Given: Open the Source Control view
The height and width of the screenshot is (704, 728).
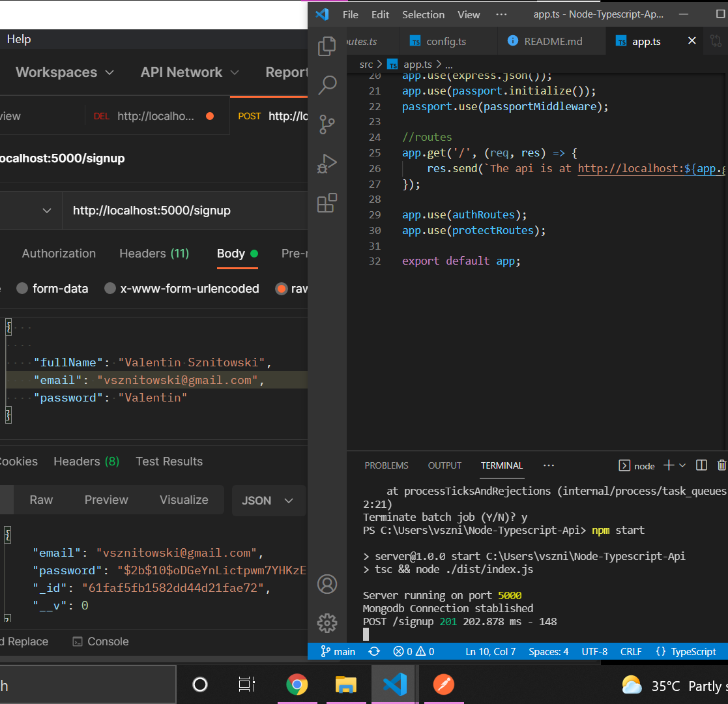Looking at the screenshot, I should point(327,124).
